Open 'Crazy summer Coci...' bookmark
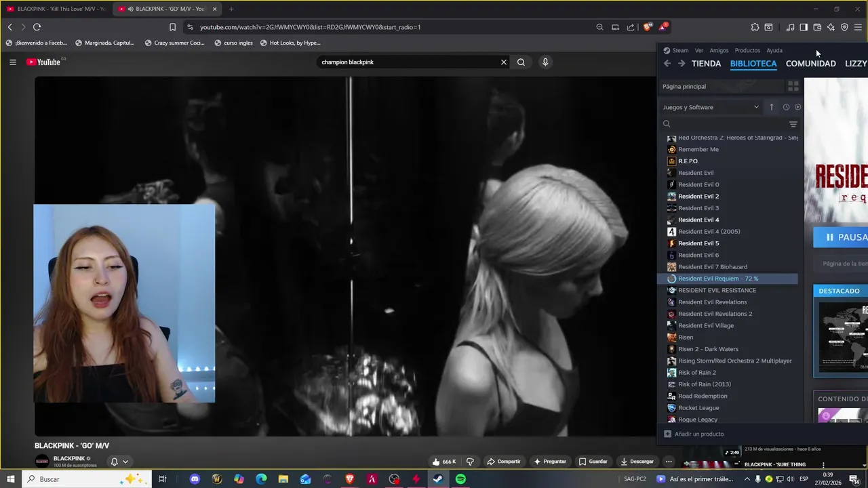Viewport: 868px width, 488px height. pyautogui.click(x=174, y=43)
